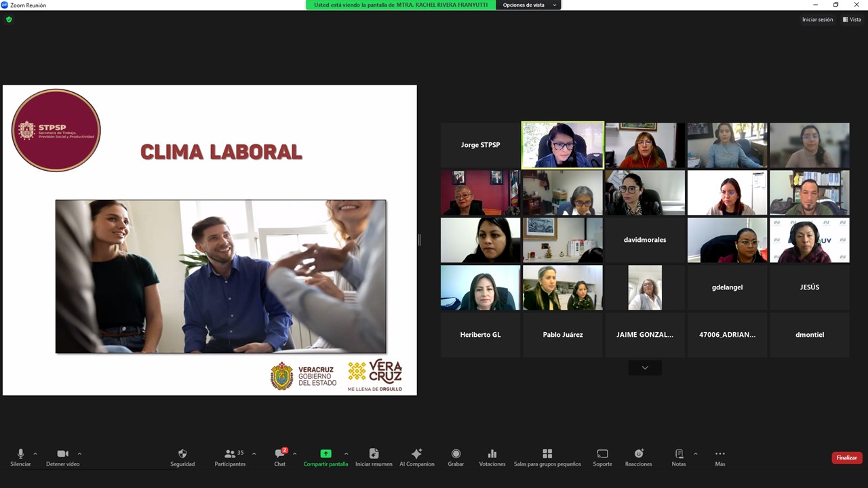Expand audio options arrow beside Silenciar
This screenshot has height=488, width=868.
(35, 453)
